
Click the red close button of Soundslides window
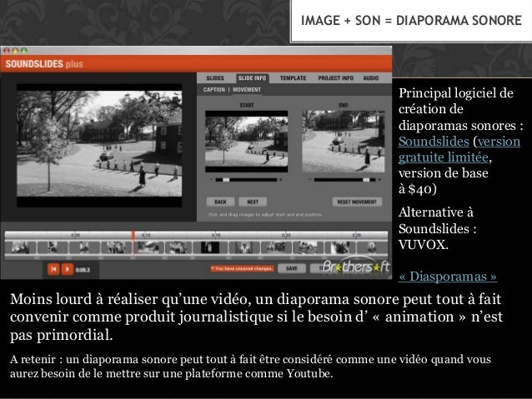point(7,51)
